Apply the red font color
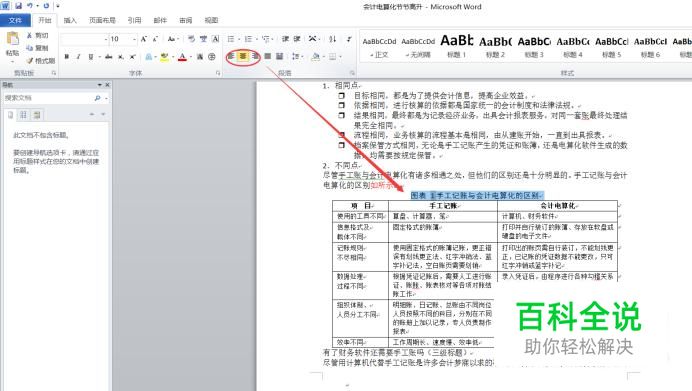This screenshot has height=391, width=692. click(x=182, y=56)
